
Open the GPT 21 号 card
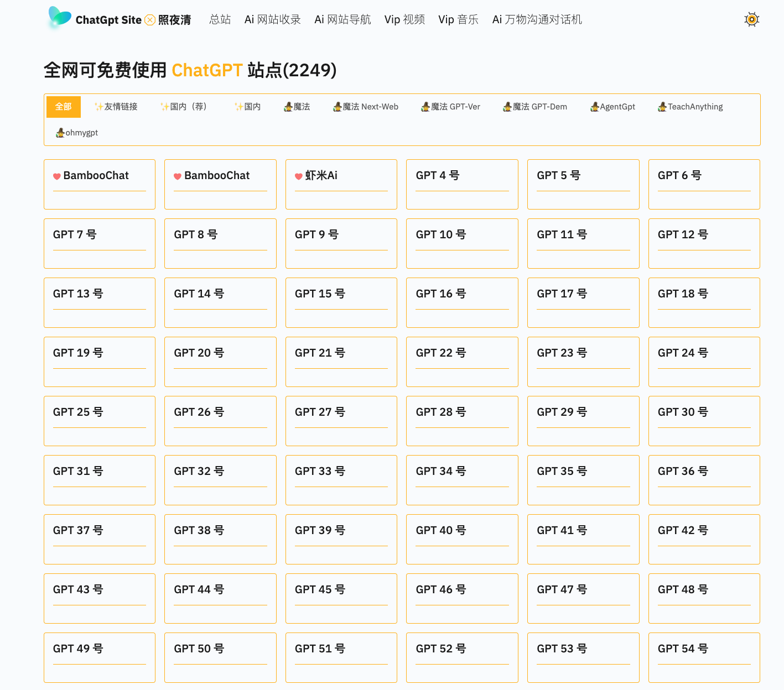pyautogui.click(x=341, y=362)
